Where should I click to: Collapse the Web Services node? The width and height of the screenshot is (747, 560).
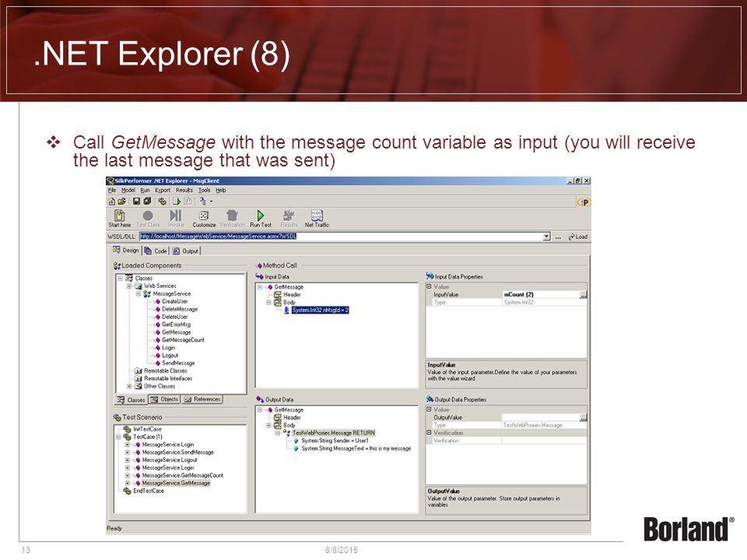[x=129, y=286]
